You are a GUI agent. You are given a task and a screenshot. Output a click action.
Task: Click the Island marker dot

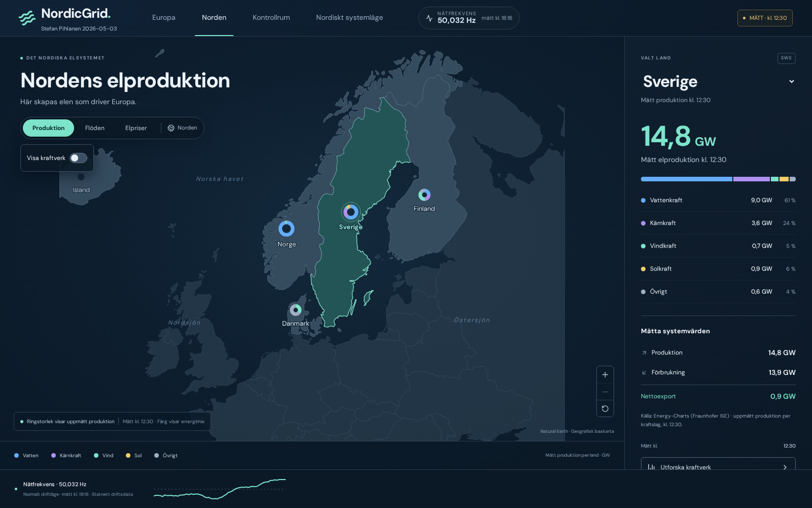(81, 177)
